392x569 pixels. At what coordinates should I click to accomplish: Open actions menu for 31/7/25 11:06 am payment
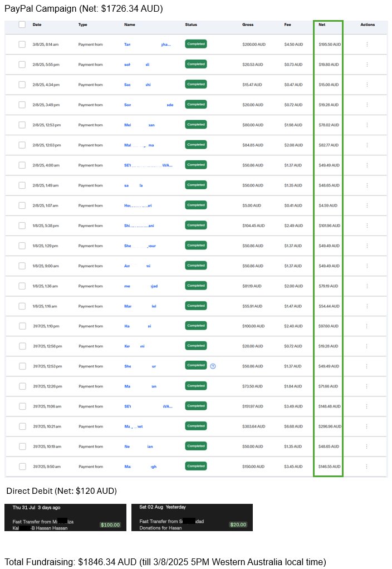(x=366, y=406)
